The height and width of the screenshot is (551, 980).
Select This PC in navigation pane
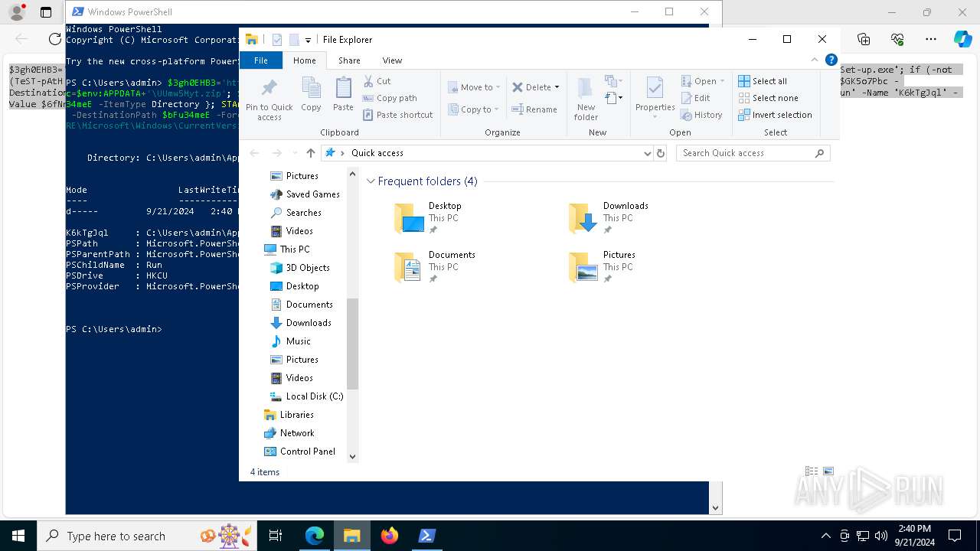pyautogui.click(x=287, y=249)
